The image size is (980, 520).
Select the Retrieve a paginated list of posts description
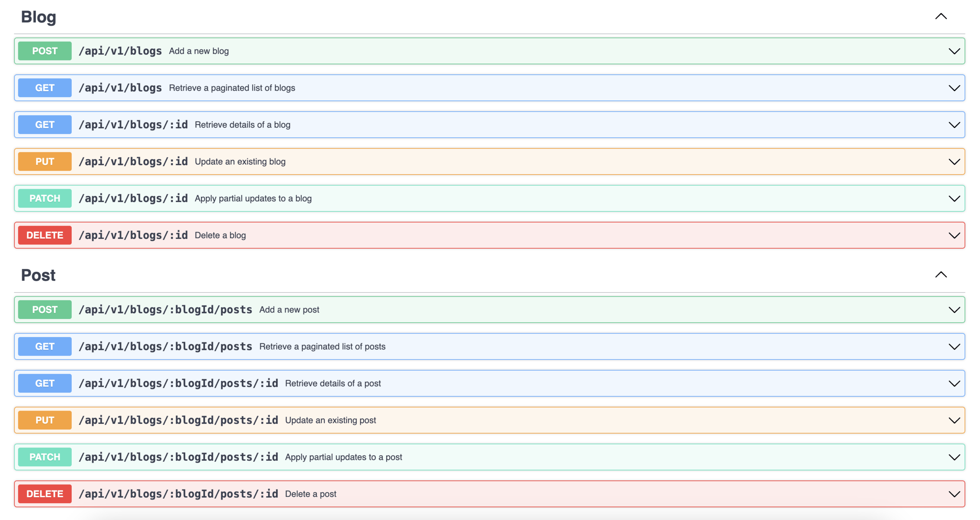point(322,347)
